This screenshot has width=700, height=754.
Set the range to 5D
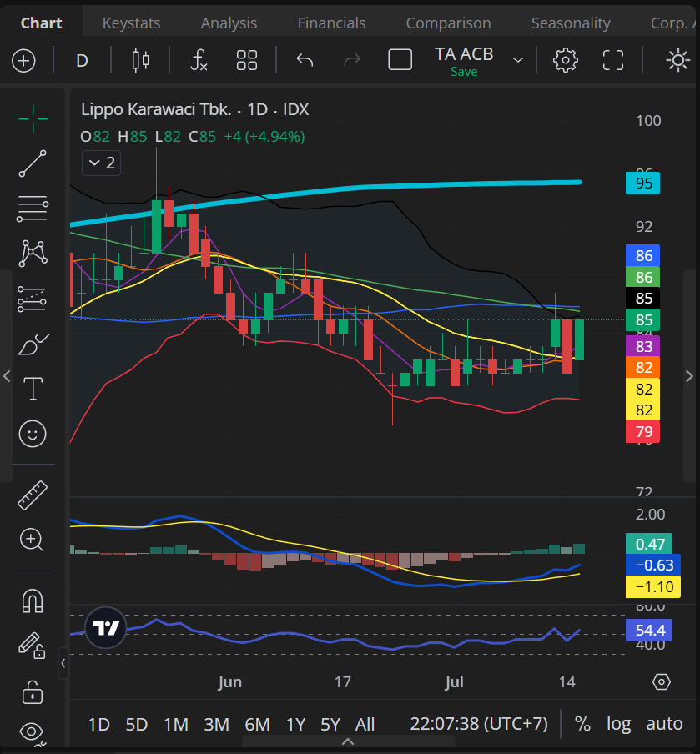pos(137,724)
